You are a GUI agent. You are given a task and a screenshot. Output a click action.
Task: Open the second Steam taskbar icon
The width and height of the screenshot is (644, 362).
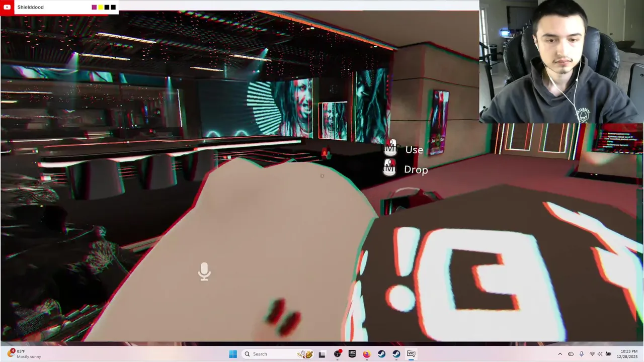point(396,354)
